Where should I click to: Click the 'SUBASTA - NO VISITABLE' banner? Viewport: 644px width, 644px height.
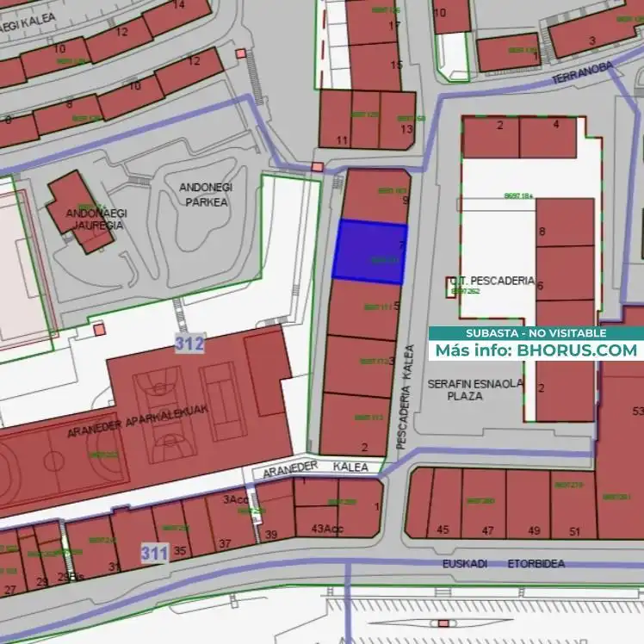[x=536, y=333]
